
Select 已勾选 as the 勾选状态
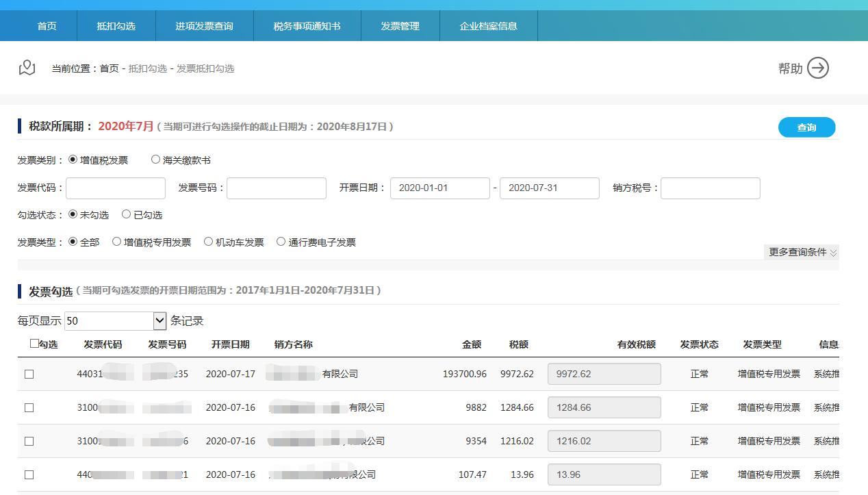tap(125, 214)
